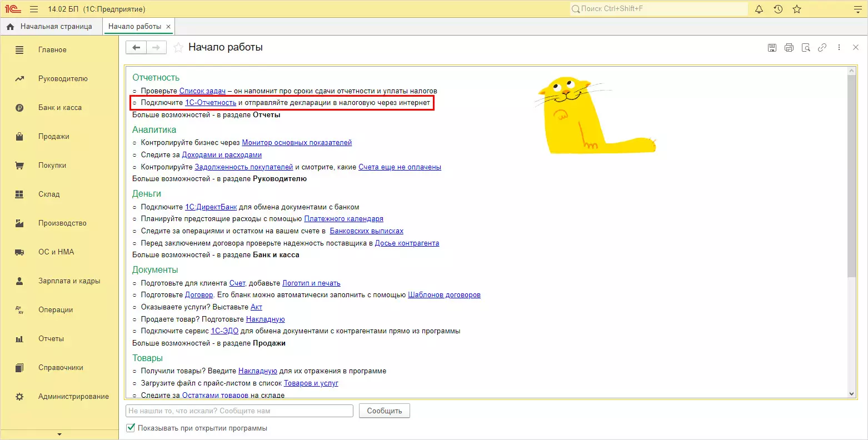Image resolution: width=868 pixels, height=440 pixels.
Task: Add Начало работы page to favorites star
Action: click(178, 48)
